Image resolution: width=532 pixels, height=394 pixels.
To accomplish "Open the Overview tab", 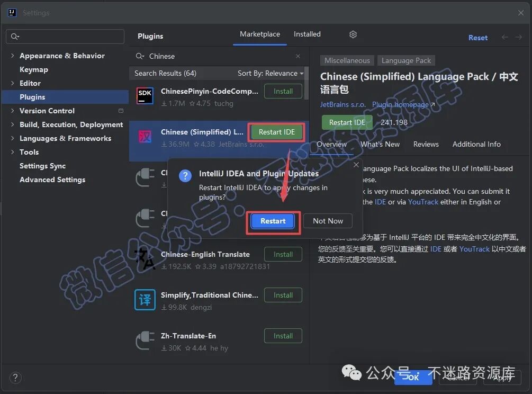I will tap(331, 144).
